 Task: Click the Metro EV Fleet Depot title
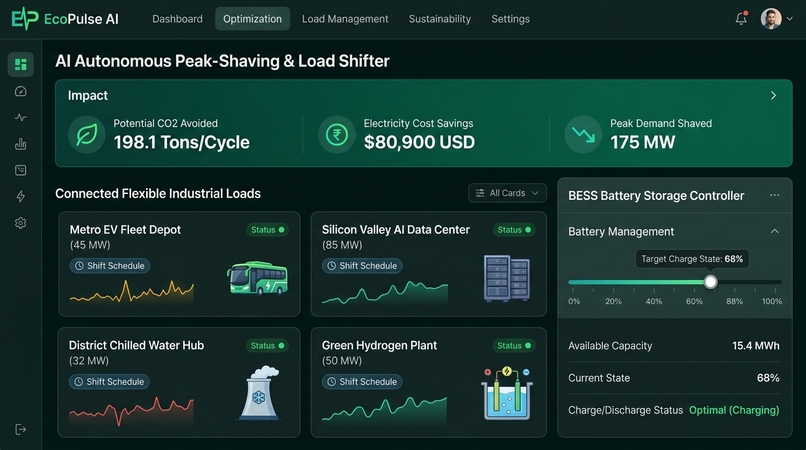tap(125, 230)
